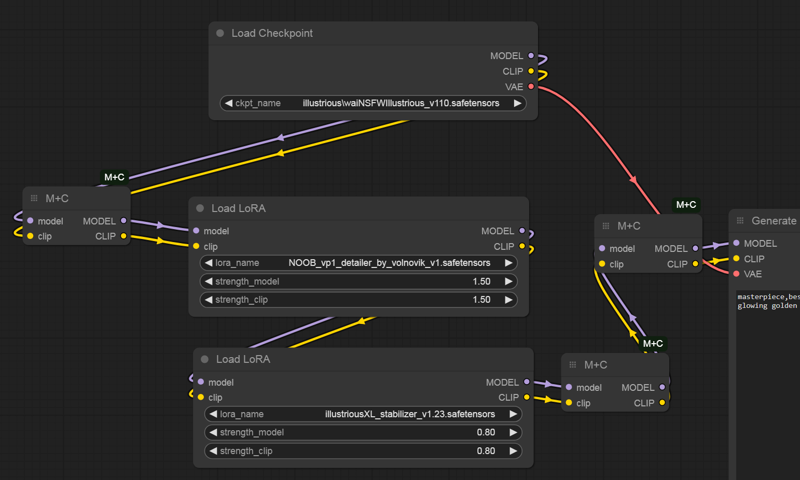The image size is (800, 480).
Task: Increase stabilizer strength_clip above 0.80
Action: (513, 451)
